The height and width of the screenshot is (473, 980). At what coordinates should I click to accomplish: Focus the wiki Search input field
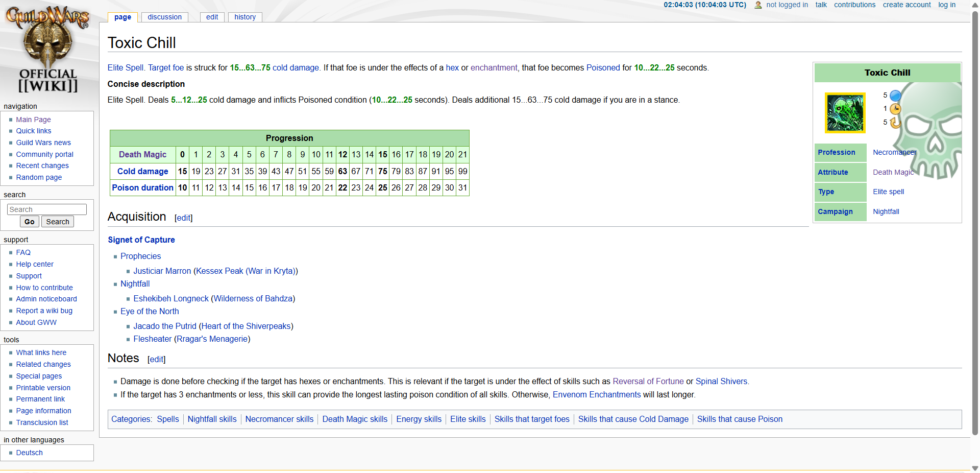click(x=47, y=209)
